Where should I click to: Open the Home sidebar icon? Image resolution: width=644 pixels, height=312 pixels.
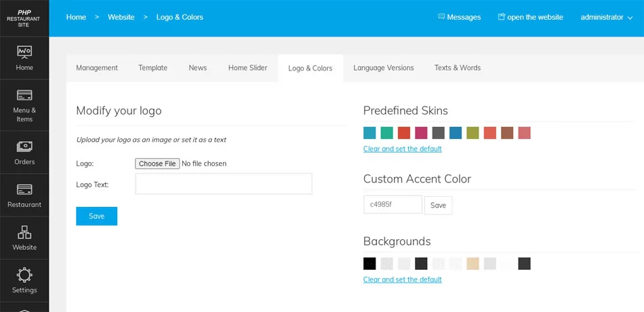24,53
